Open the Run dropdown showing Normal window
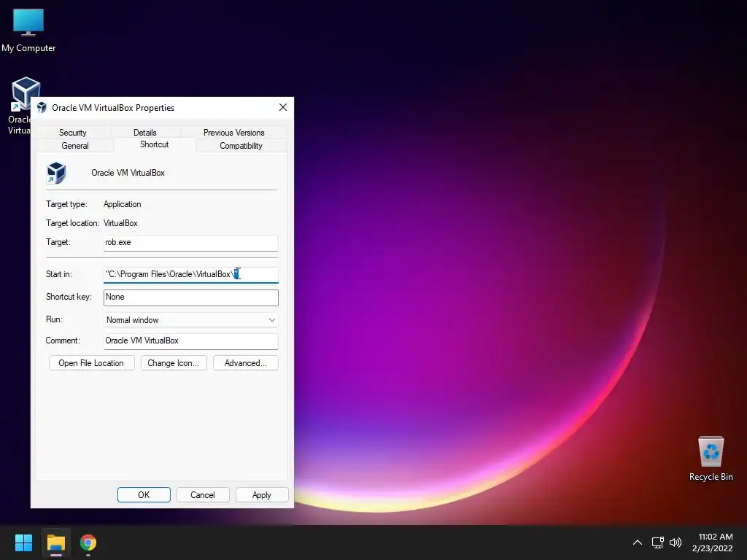Image resolution: width=747 pixels, height=560 pixels. click(190, 320)
